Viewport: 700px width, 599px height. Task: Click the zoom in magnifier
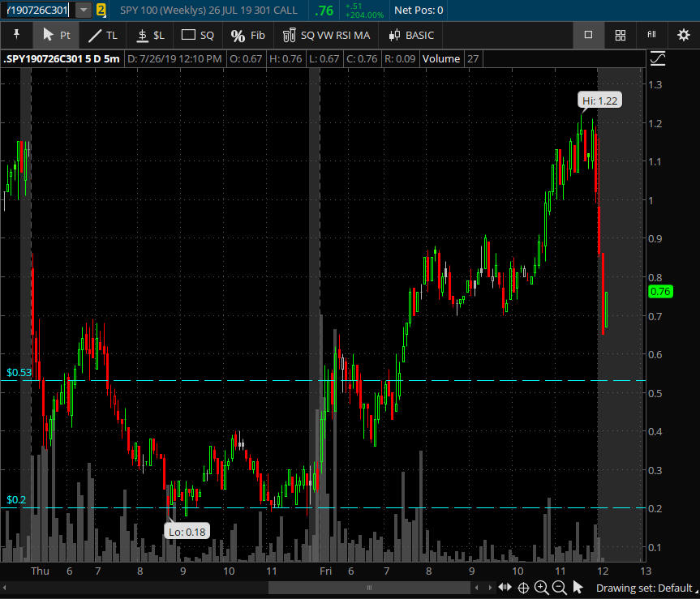[x=542, y=588]
